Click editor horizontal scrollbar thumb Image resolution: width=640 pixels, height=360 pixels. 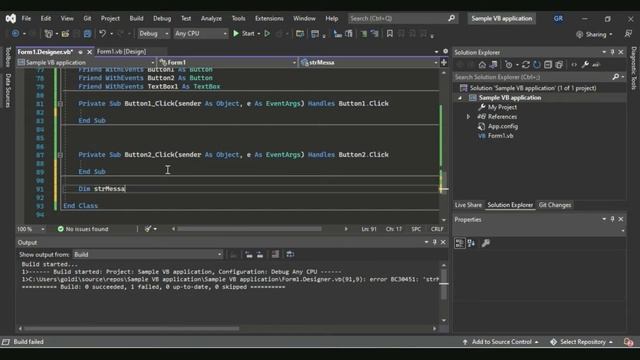point(249,229)
